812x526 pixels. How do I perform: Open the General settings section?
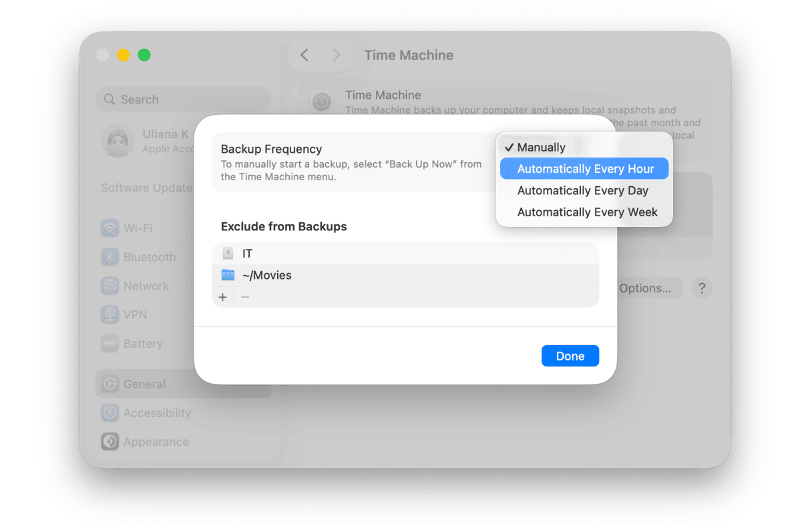pyautogui.click(x=110, y=384)
